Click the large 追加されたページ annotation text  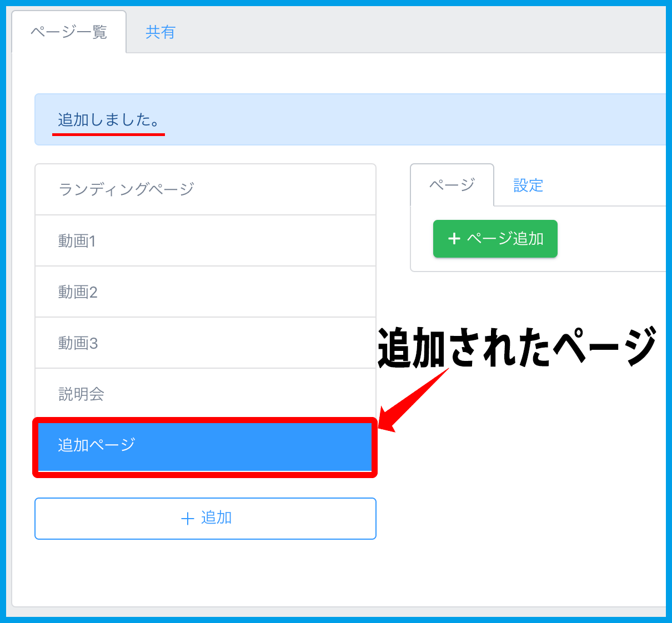click(516, 347)
